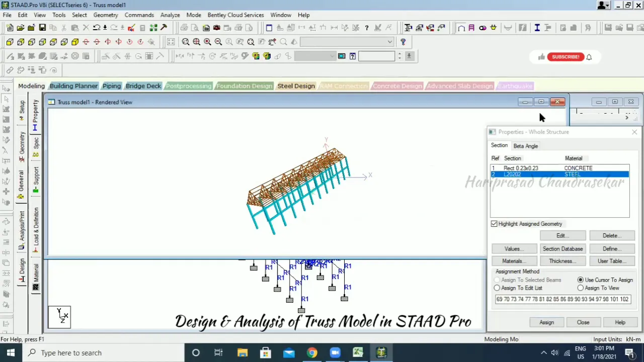Image resolution: width=644 pixels, height=362 pixels.
Task: Click the Save floppy disk icon
Action: pos(43,28)
